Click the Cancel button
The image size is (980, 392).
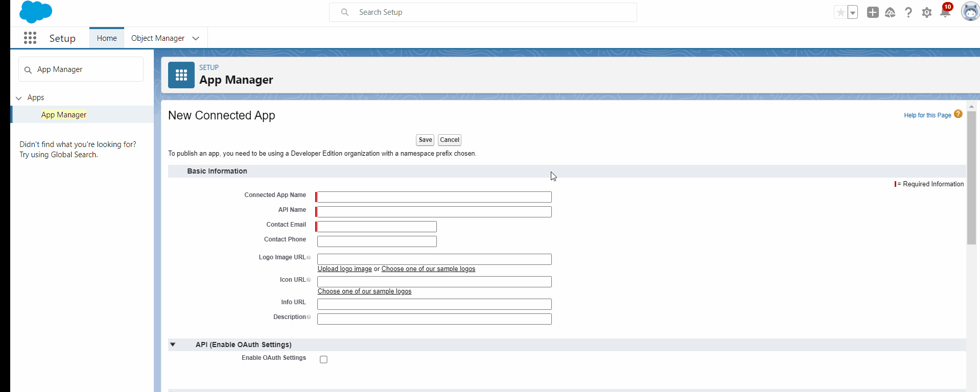[x=450, y=140]
